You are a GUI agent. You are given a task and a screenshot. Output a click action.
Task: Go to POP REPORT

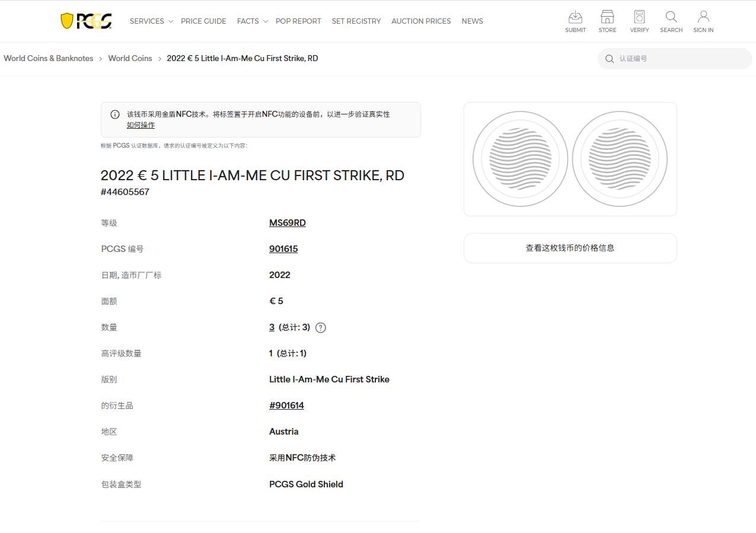pos(298,21)
